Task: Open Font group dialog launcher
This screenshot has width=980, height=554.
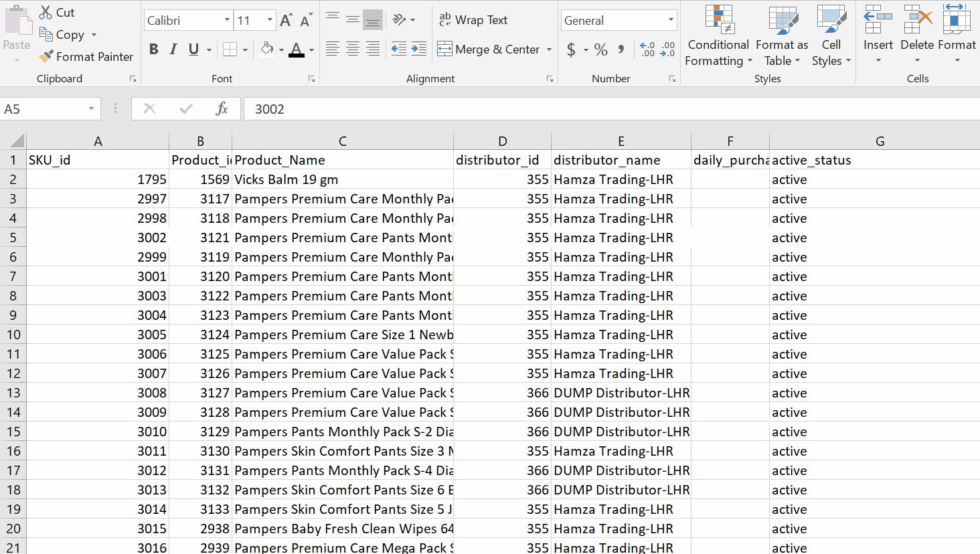Action: coord(311,79)
